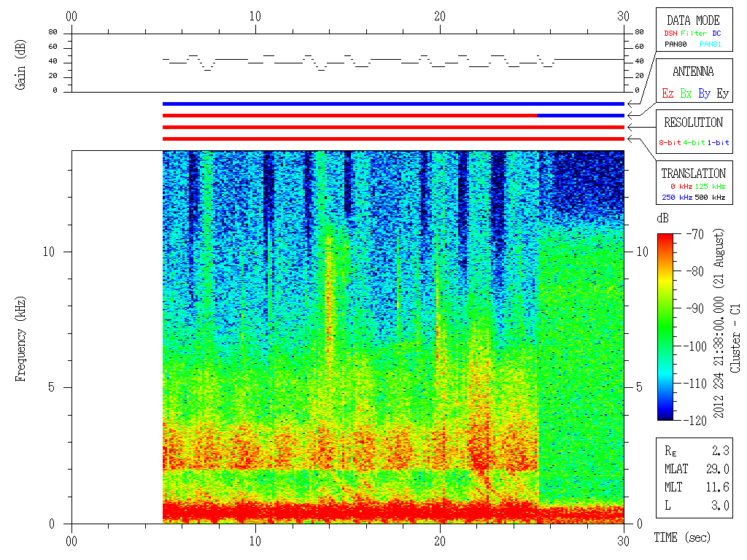Click the red DSN data mode label
The height and width of the screenshot is (560, 747).
pos(671,34)
